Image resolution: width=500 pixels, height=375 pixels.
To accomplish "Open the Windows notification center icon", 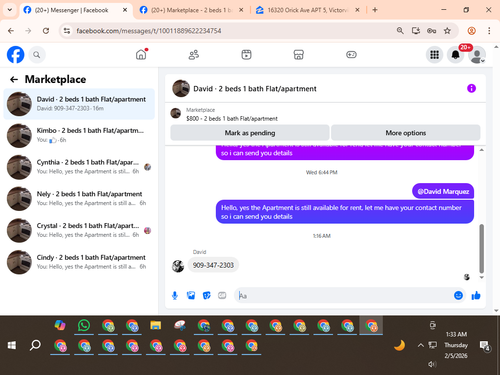I will tap(485, 346).
